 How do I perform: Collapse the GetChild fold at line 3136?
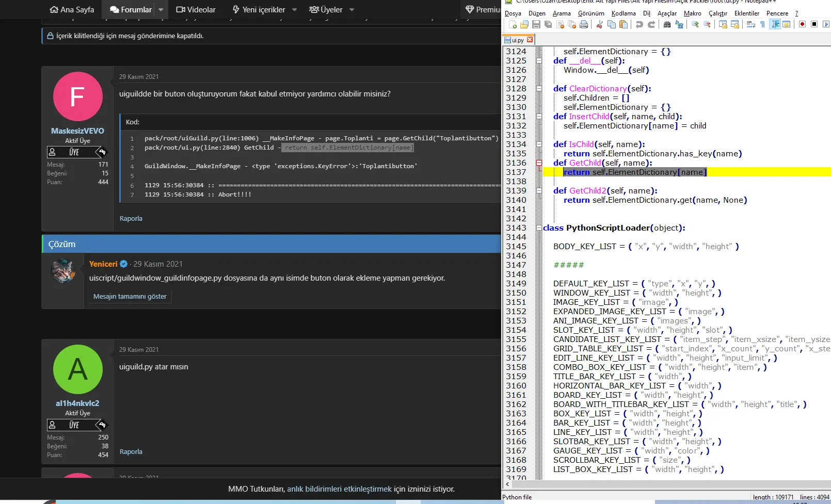pyautogui.click(x=539, y=163)
